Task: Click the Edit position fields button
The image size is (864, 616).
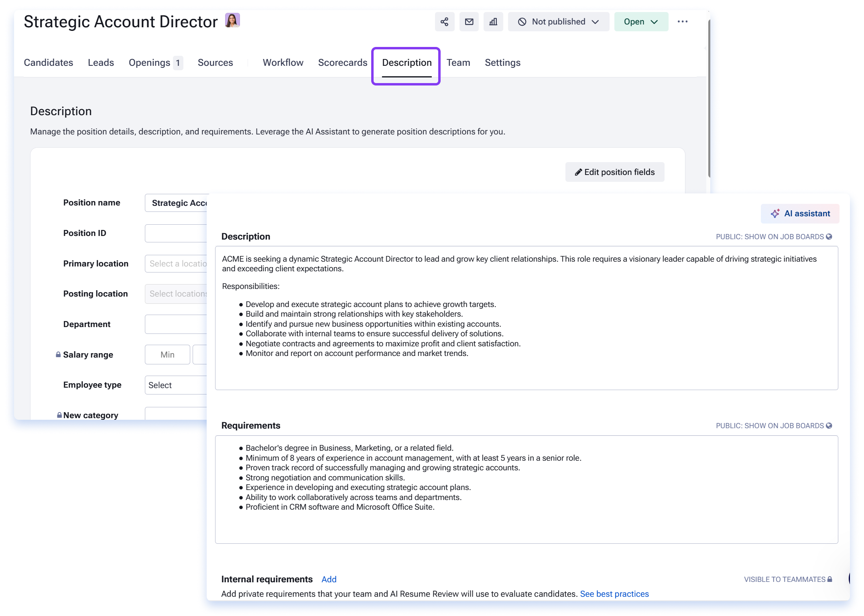Action: pyautogui.click(x=614, y=172)
